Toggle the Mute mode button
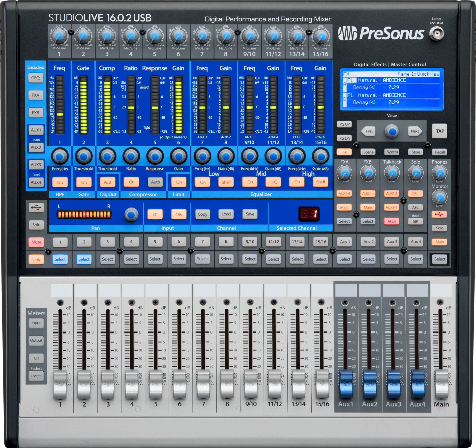Image resolution: width=476 pixels, height=448 pixels. coord(36,242)
